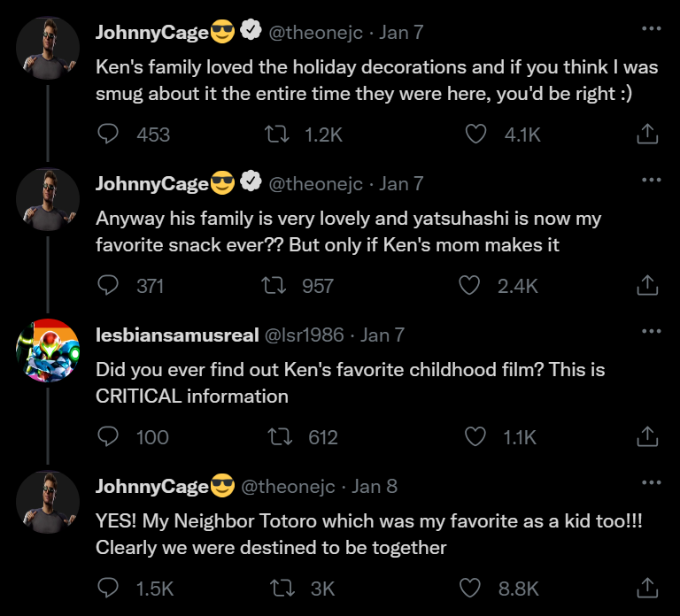Open more options on the first tweet

point(651,29)
